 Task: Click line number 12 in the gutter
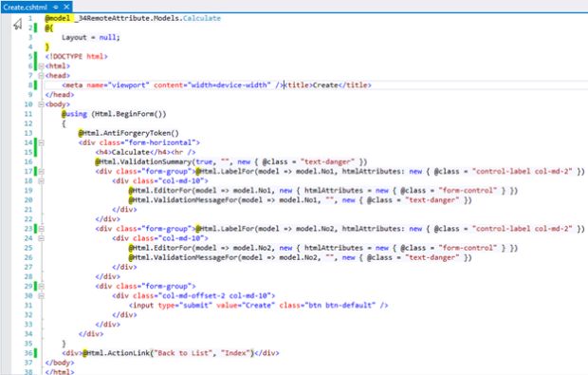28,123
